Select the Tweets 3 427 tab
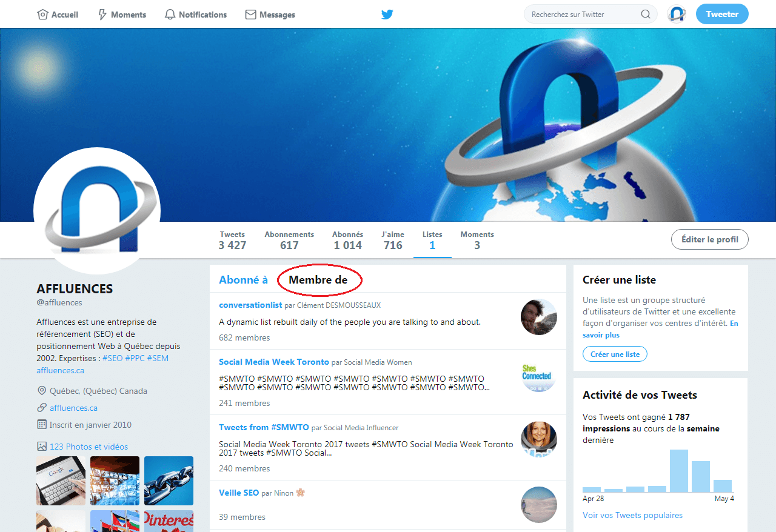This screenshot has height=532, width=776. (233, 240)
